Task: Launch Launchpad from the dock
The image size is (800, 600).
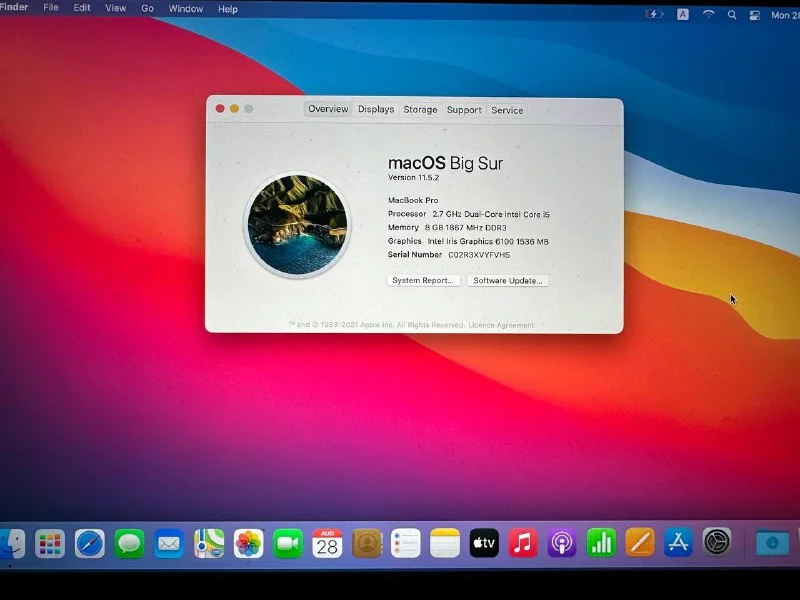Action: click(x=50, y=543)
